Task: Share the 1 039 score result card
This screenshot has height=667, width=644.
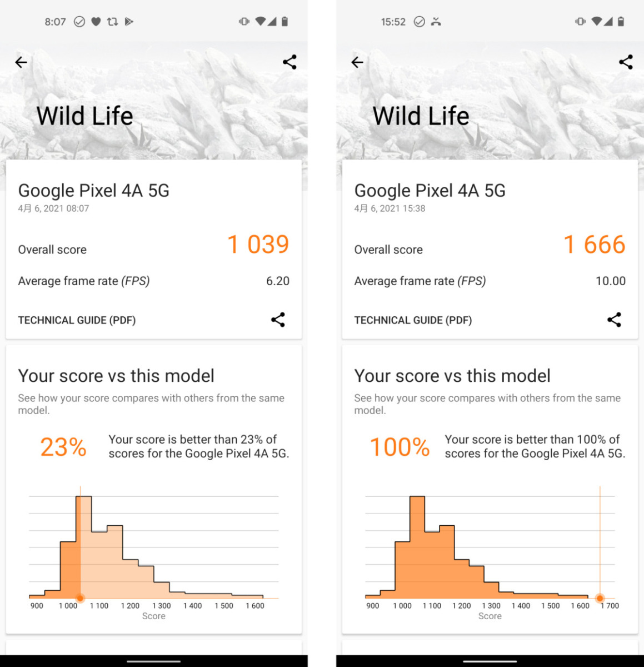Action: coord(278,320)
